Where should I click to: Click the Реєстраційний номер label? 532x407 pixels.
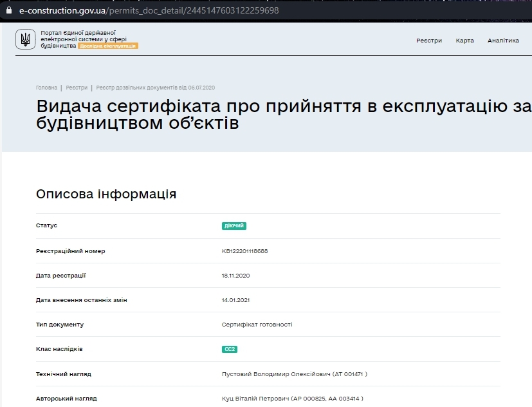click(x=71, y=251)
